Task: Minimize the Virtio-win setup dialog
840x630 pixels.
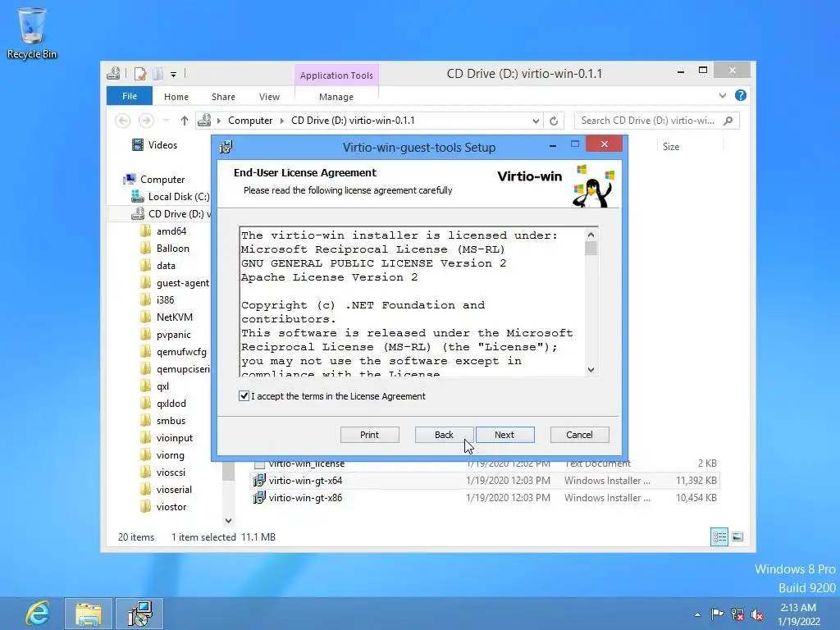Action: click(x=552, y=145)
